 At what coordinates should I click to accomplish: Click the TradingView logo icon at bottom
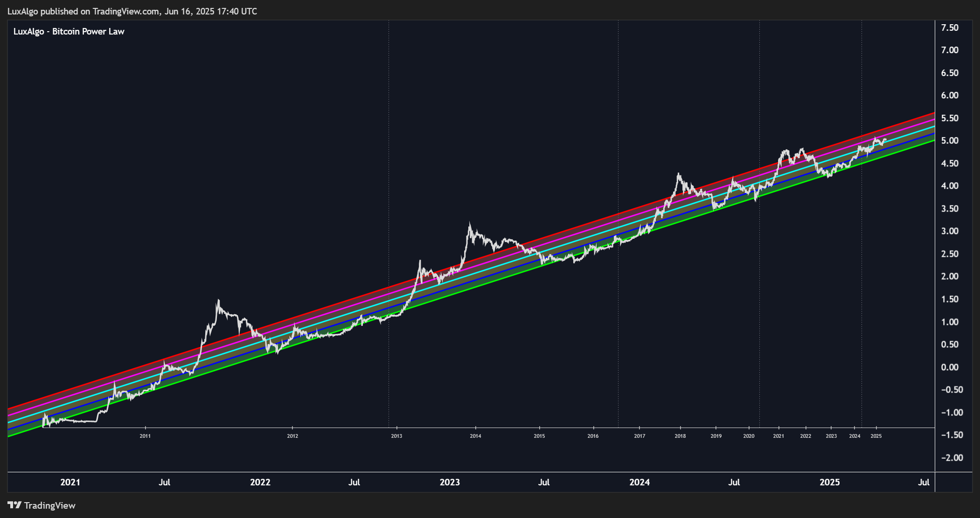point(14,505)
